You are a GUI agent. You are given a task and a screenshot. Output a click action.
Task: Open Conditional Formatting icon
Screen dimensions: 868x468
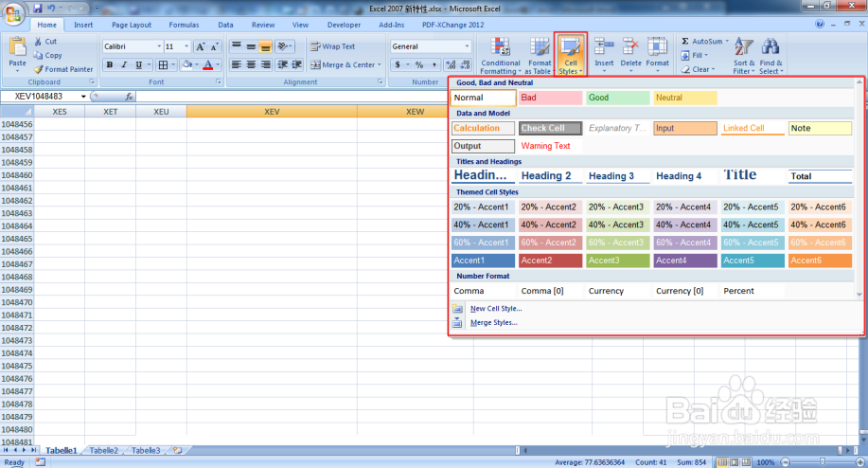click(501, 47)
